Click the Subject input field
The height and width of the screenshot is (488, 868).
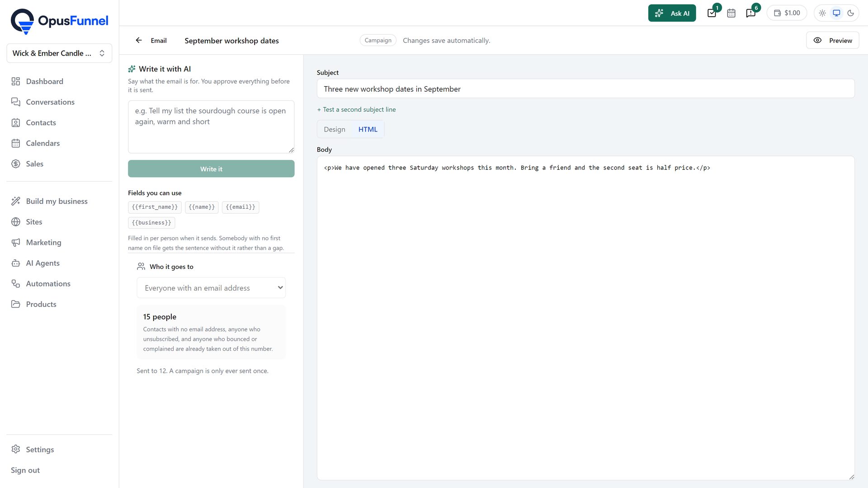(x=585, y=89)
